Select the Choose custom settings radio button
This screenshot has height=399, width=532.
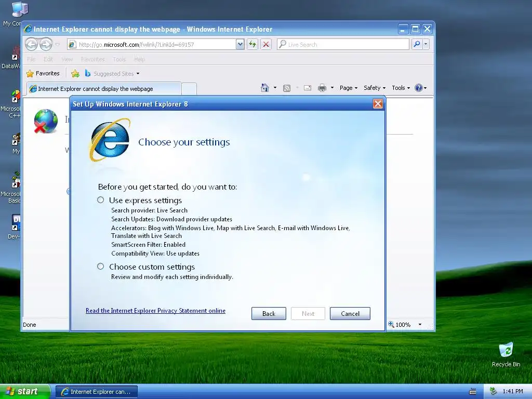(x=100, y=267)
